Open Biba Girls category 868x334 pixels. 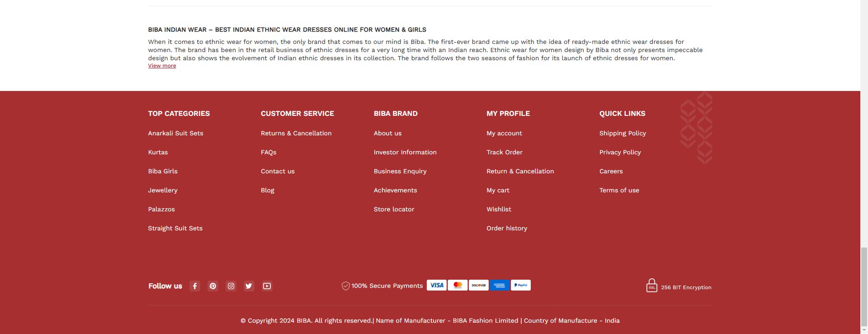(163, 171)
